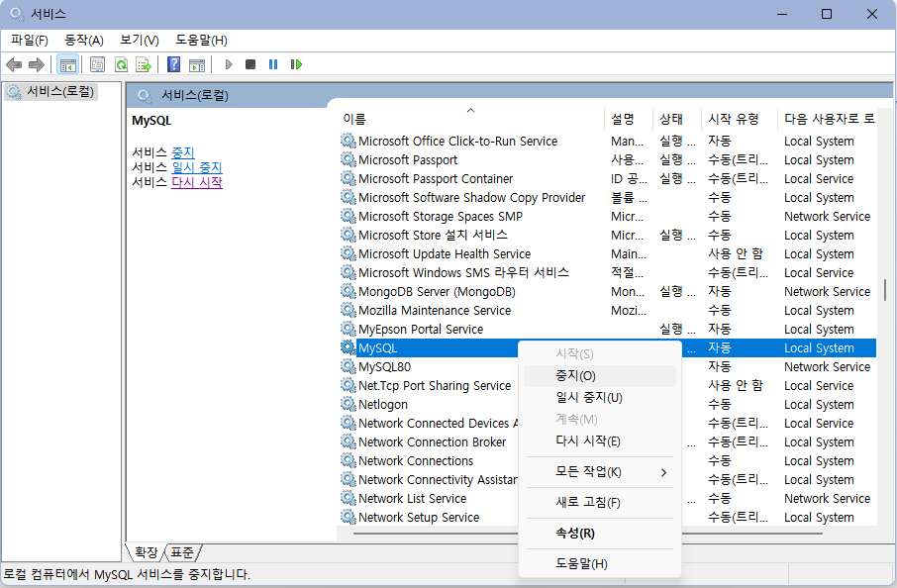Select the gear icon beside MongoDB Server
Image resolution: width=897 pixels, height=588 pixels.
pos(348,291)
